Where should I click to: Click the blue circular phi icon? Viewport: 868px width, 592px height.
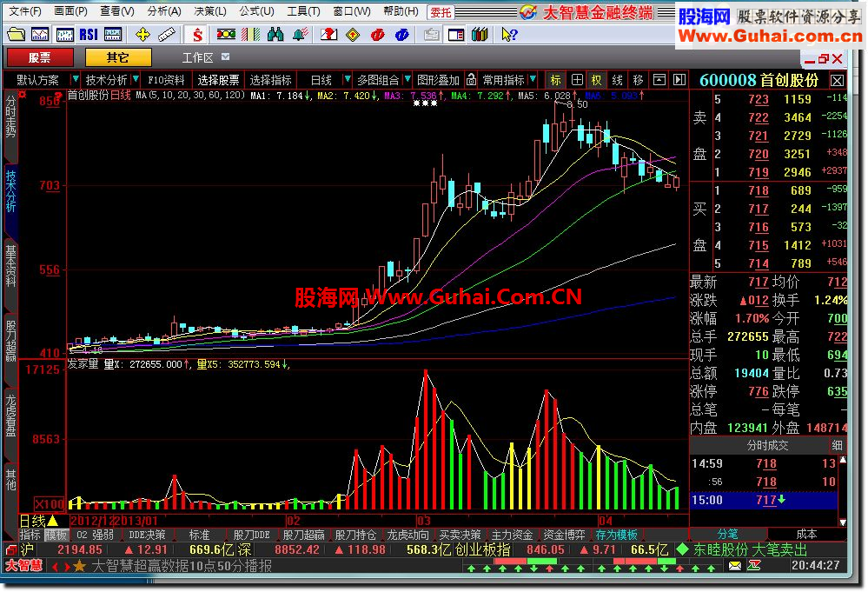(402, 35)
